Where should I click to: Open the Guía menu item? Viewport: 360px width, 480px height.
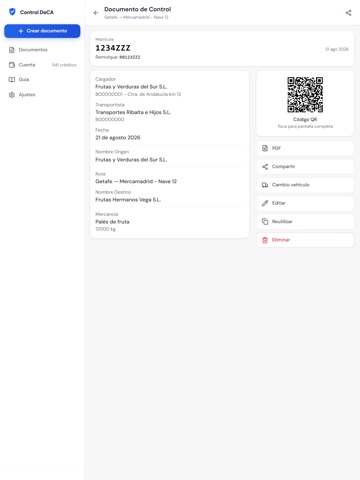[42, 80]
